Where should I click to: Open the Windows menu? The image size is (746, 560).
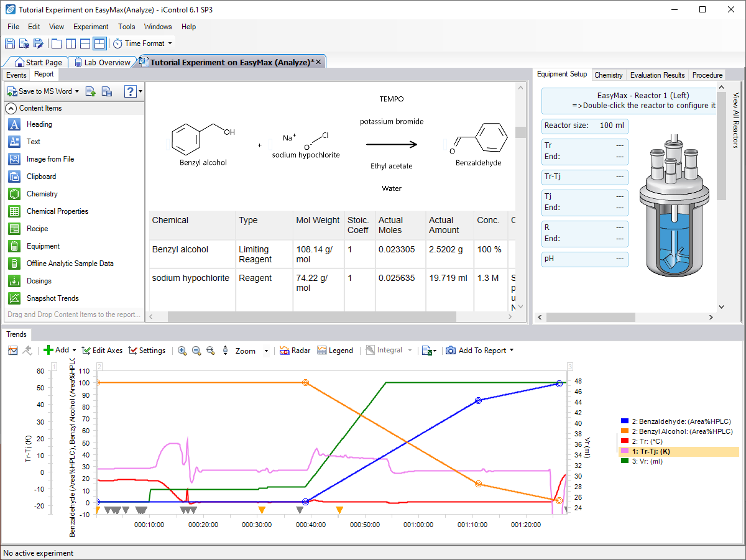click(x=158, y=27)
